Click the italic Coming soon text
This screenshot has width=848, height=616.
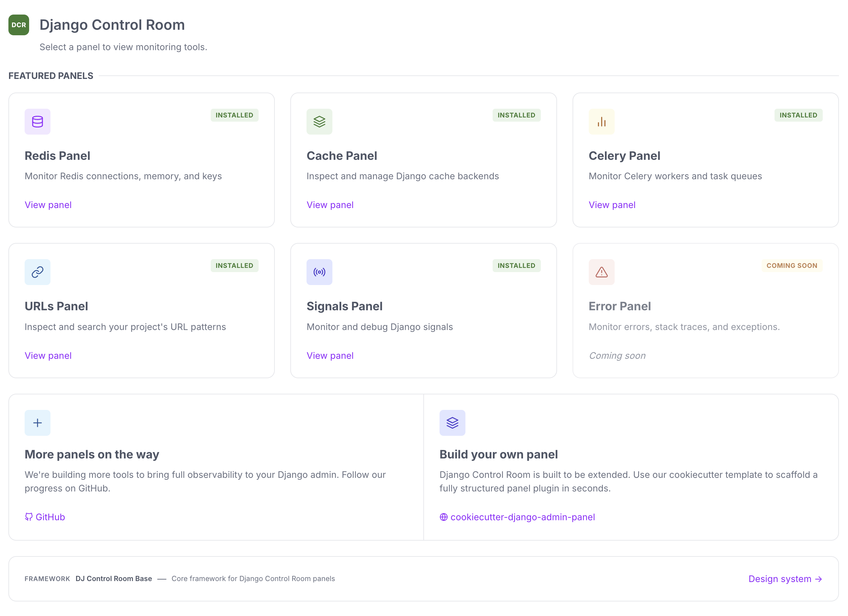617,356
